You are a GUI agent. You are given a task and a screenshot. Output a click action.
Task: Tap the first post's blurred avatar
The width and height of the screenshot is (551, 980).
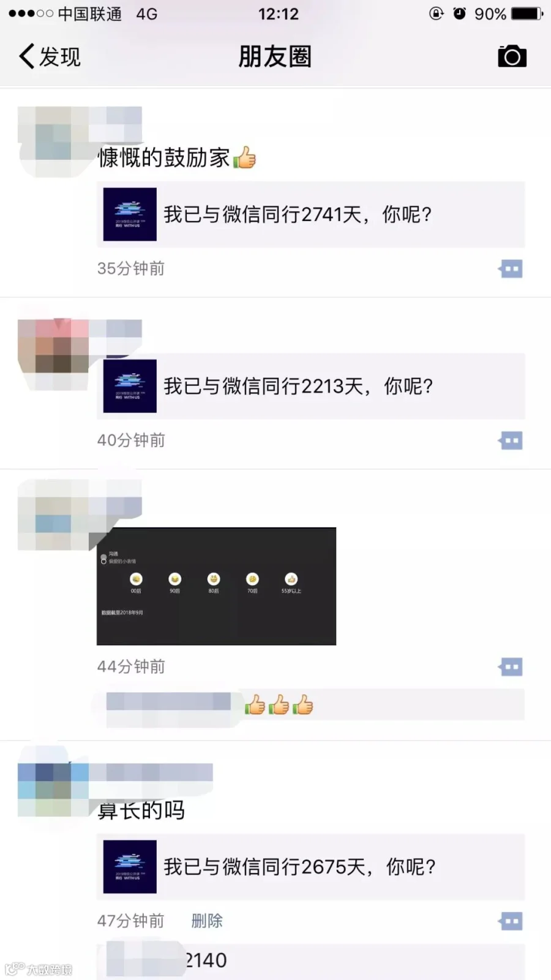pyautogui.click(x=53, y=142)
